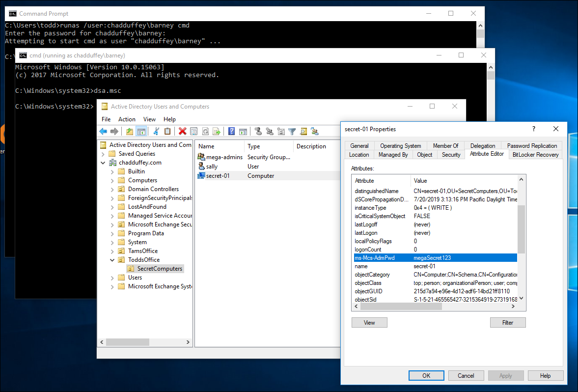Viewport: 578px width, 392px height.
Task: Select the ms-Mcs-AdmPwd attribute row
Action: (x=436, y=258)
